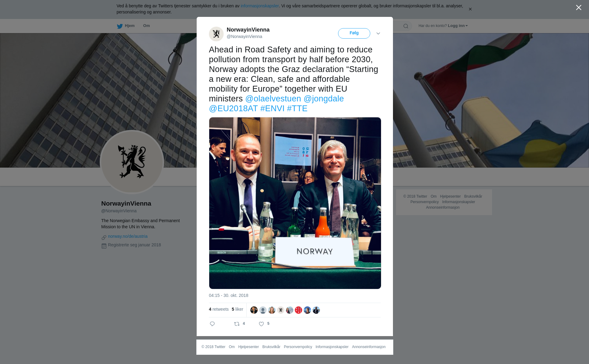Viewport: 589px width, 364px height.
Task: Open NorwayinVienna avatar in tweet header
Action: [216, 34]
